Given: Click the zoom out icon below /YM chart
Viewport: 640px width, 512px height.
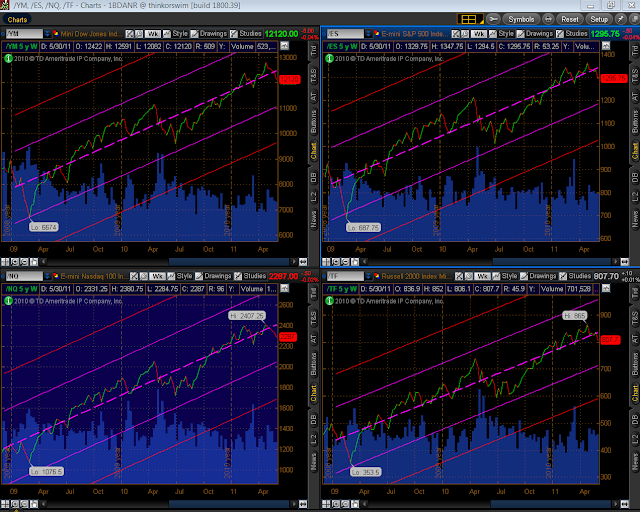Looking at the screenshot, I should click(24, 262).
